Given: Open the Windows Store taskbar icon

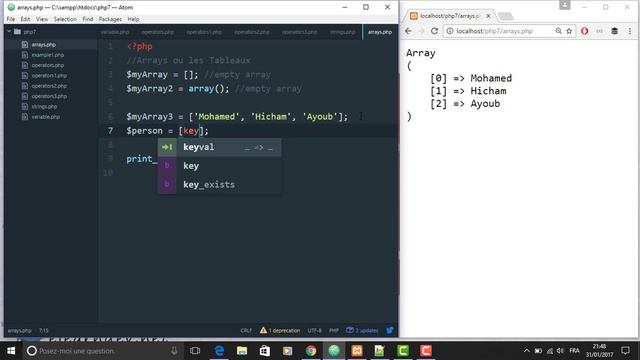Looking at the screenshot, I should pos(265,351).
